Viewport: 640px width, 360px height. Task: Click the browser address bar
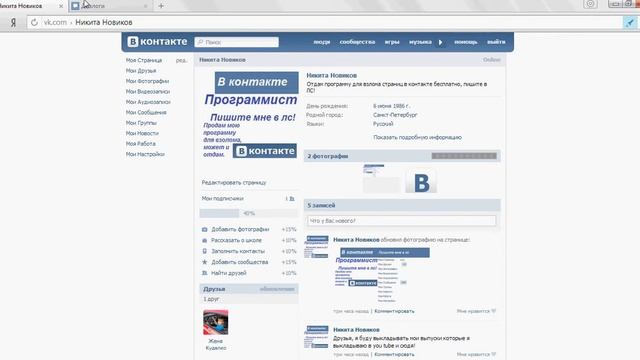[x=324, y=22]
